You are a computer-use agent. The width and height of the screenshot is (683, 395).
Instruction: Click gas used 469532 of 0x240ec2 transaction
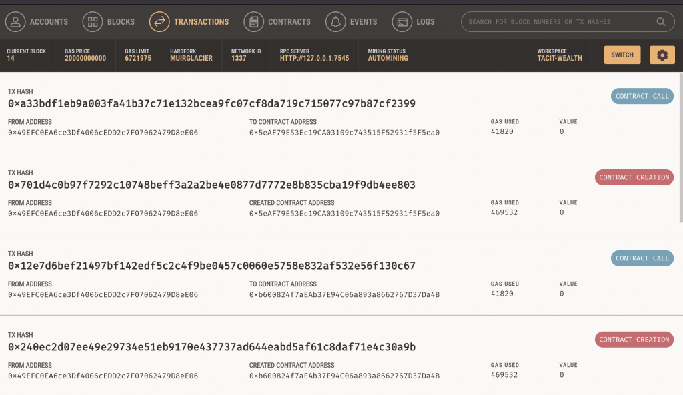(504, 375)
